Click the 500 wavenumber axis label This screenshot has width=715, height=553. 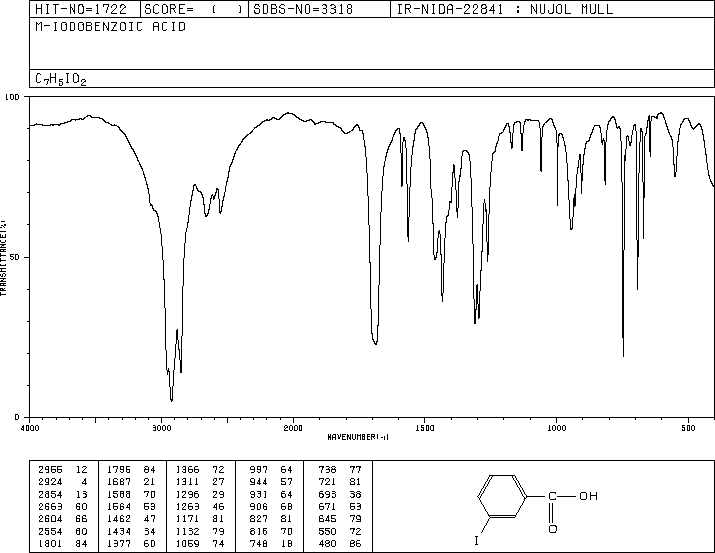tap(688, 428)
